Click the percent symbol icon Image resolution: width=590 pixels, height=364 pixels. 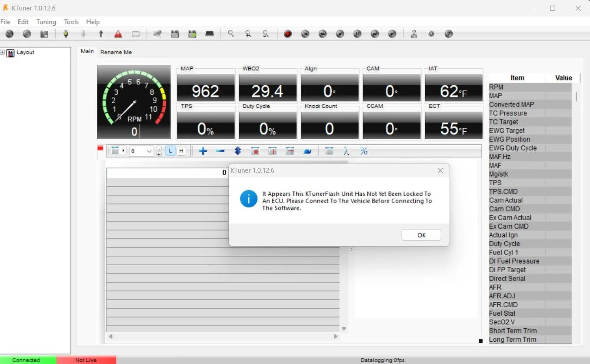tap(364, 151)
